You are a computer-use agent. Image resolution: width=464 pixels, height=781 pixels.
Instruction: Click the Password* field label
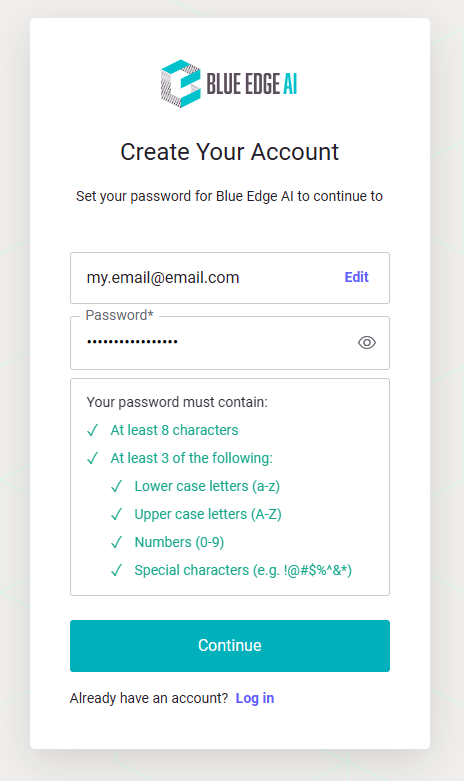pyautogui.click(x=119, y=315)
